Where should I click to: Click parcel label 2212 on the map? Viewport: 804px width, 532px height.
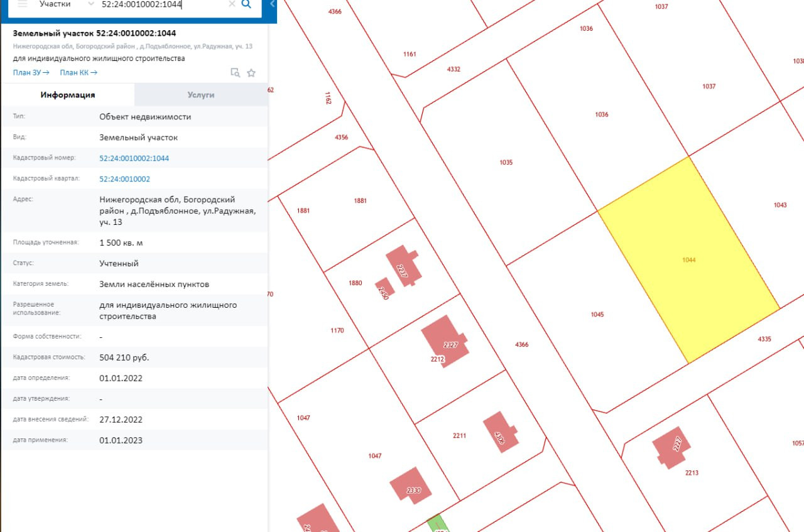[438, 360]
